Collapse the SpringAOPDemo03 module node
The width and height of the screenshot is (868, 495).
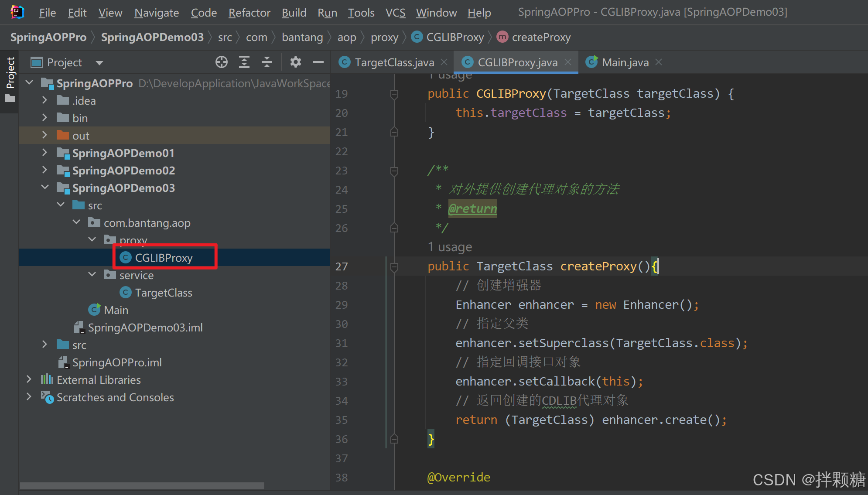pyautogui.click(x=44, y=188)
